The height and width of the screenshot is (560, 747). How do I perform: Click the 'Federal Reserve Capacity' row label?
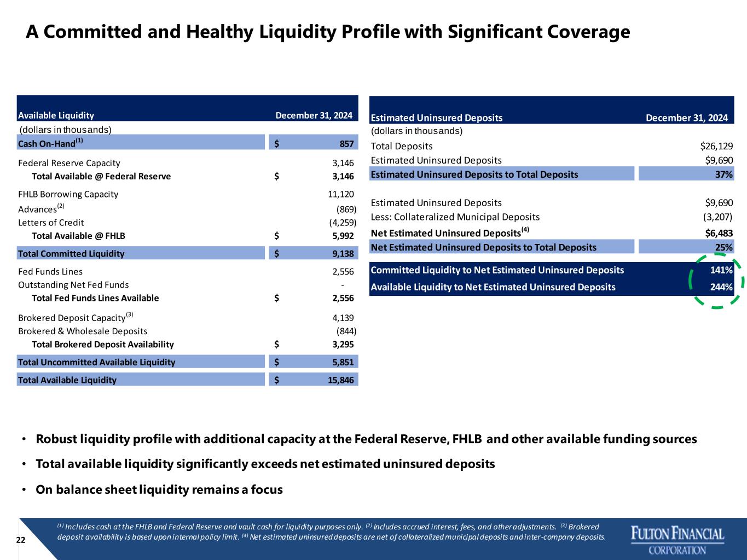click(69, 163)
